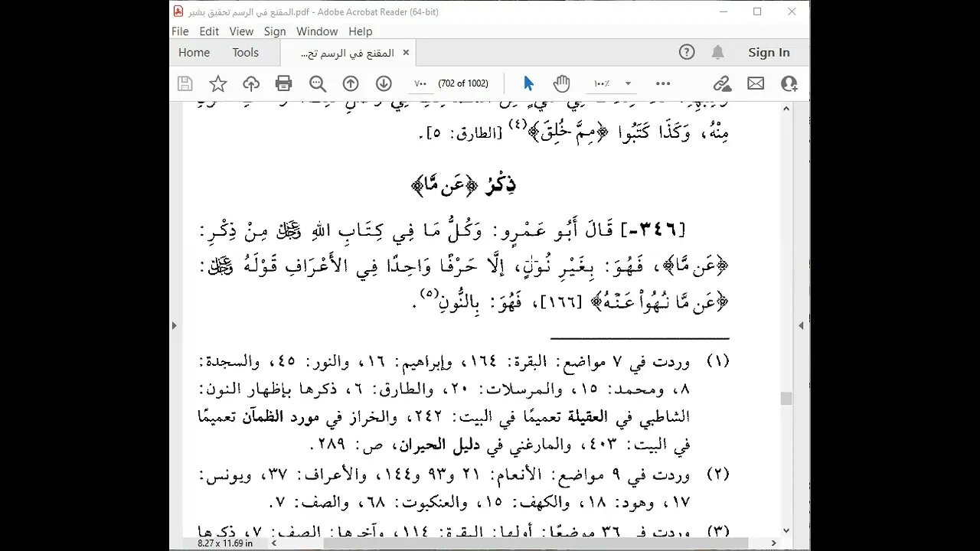Open the Help menu
This screenshot has height=551, width=980.
tap(361, 31)
